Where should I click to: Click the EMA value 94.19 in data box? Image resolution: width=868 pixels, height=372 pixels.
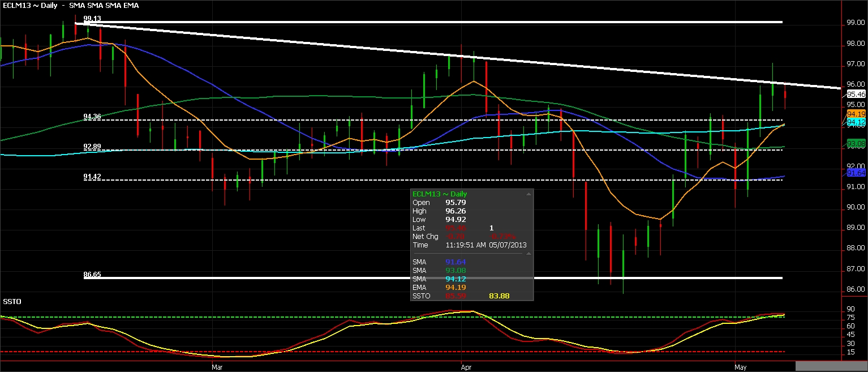click(456, 288)
